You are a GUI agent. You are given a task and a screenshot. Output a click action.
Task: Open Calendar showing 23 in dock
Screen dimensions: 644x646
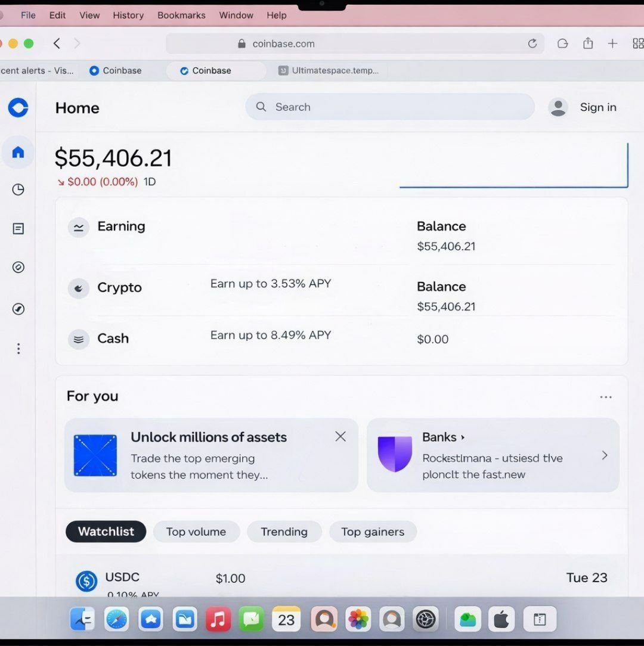tap(286, 619)
